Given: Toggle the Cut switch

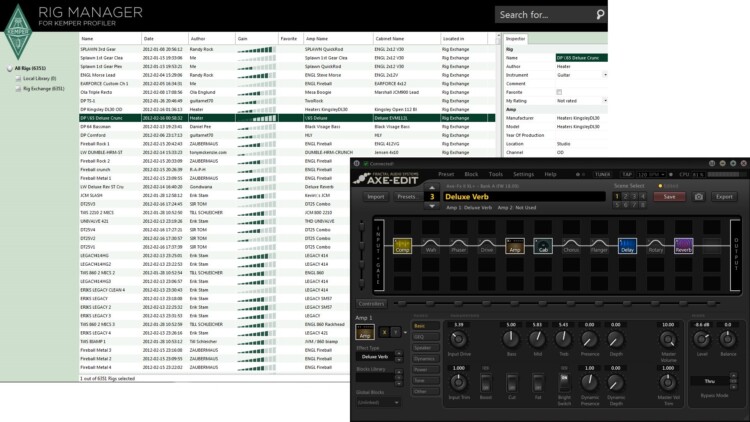Looking at the screenshot, I should click(512, 383).
